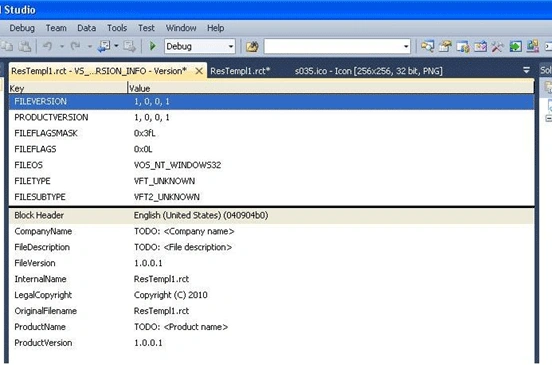Viewport: 552px width, 365px height.
Task: Click the Navigate Backward icon
Action: coord(104,46)
